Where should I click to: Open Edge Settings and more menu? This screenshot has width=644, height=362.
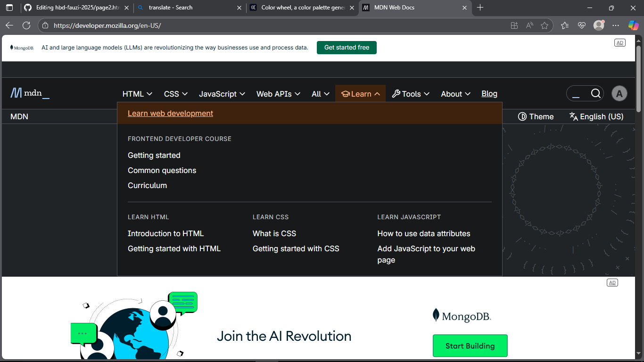pos(616,25)
